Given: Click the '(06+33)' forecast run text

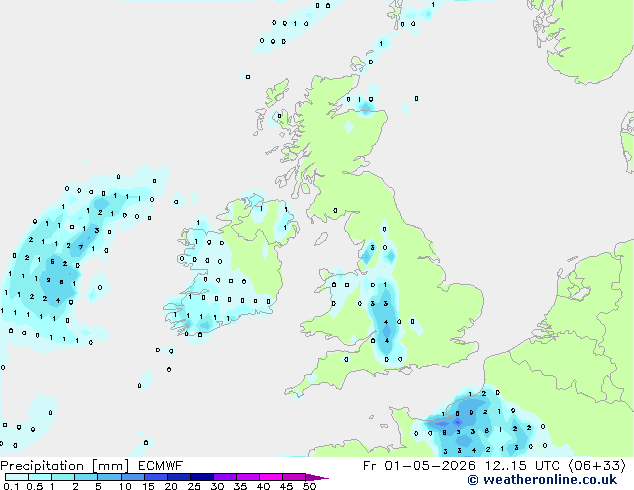Looking at the screenshot, I should [x=597, y=466].
